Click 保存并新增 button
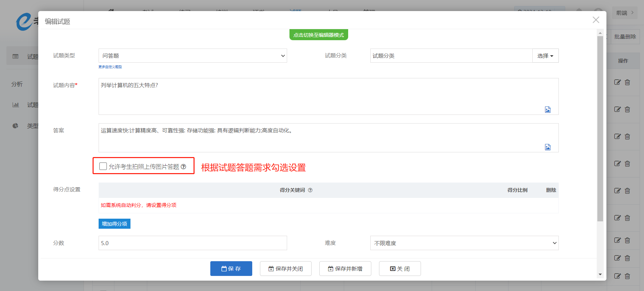 click(345, 269)
